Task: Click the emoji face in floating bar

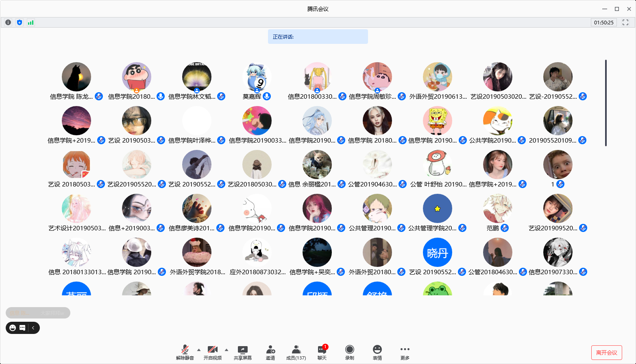Action: (x=13, y=328)
